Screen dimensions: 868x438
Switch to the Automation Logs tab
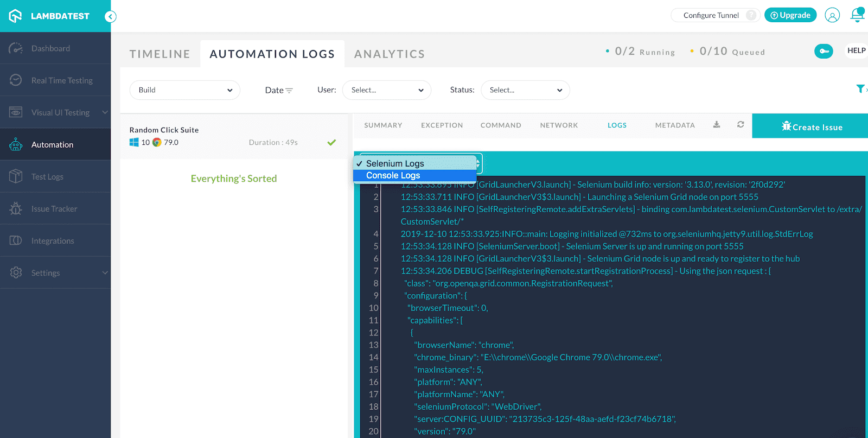click(272, 54)
